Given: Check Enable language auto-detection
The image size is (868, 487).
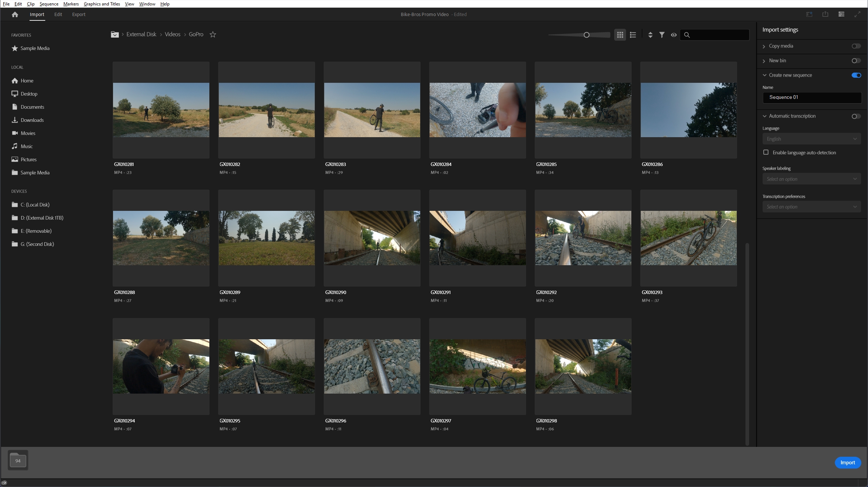Looking at the screenshot, I should pos(766,152).
